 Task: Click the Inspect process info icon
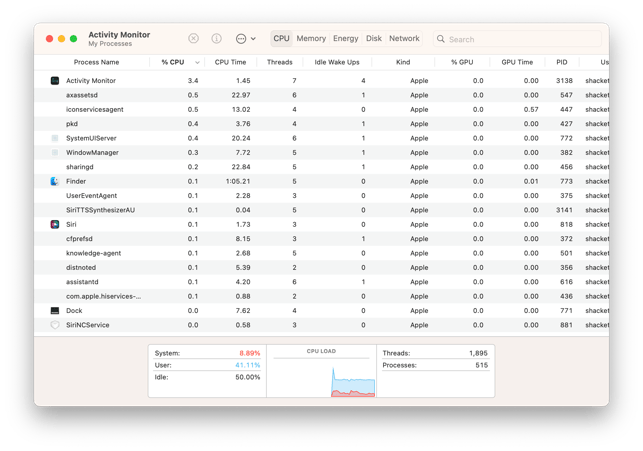coord(217,39)
